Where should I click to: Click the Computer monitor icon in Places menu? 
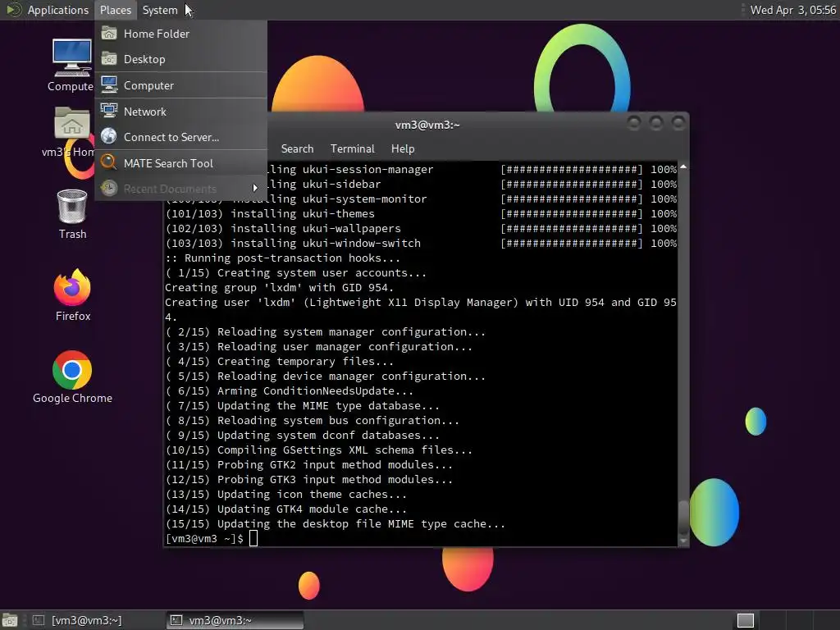pyautogui.click(x=109, y=85)
